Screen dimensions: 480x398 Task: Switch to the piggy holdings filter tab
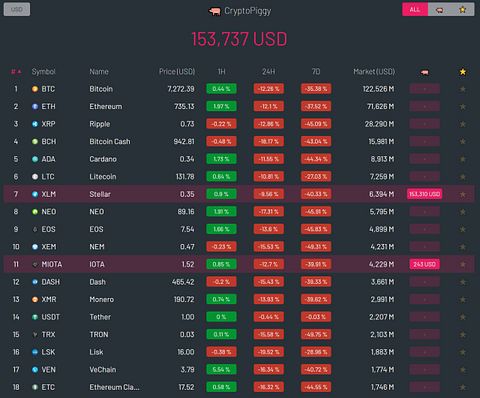(x=439, y=9)
